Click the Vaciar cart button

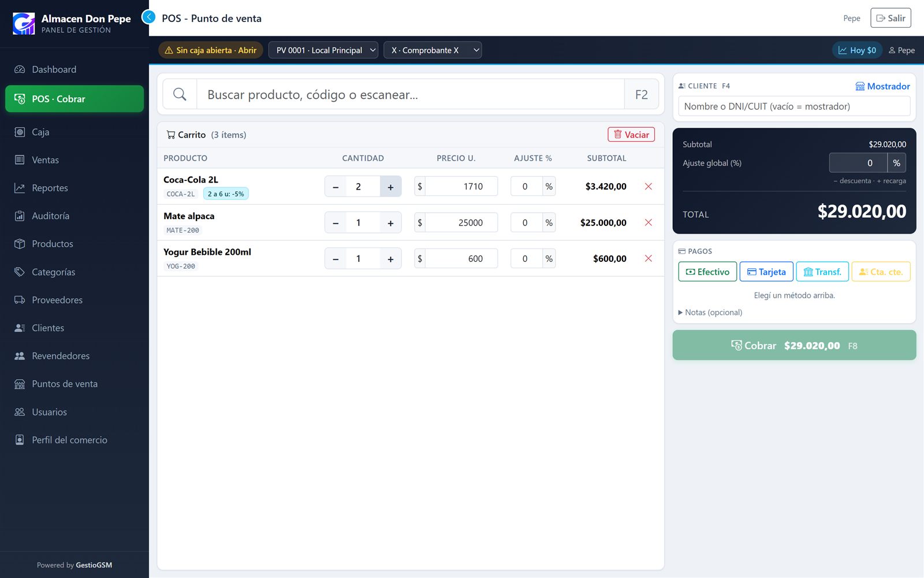pyautogui.click(x=631, y=135)
